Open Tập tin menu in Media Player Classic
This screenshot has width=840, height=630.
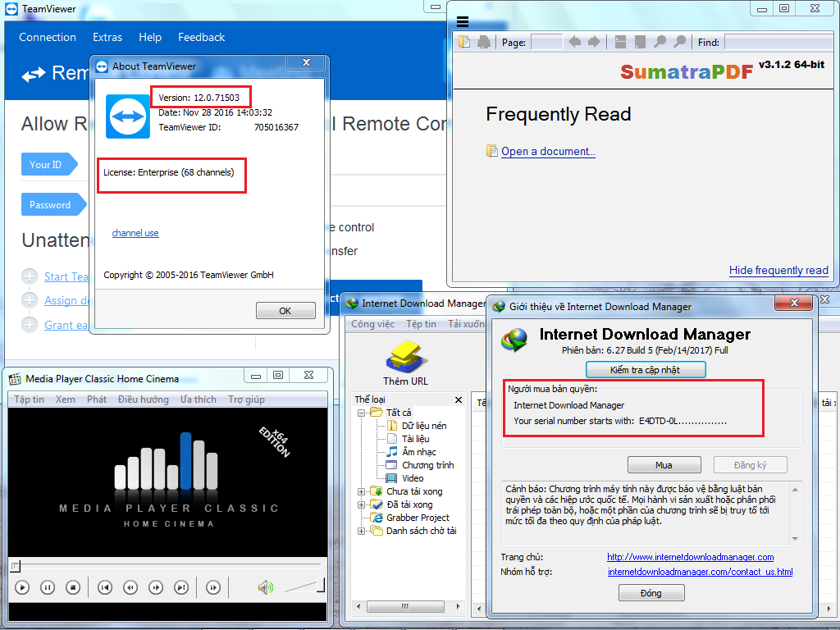click(x=29, y=399)
